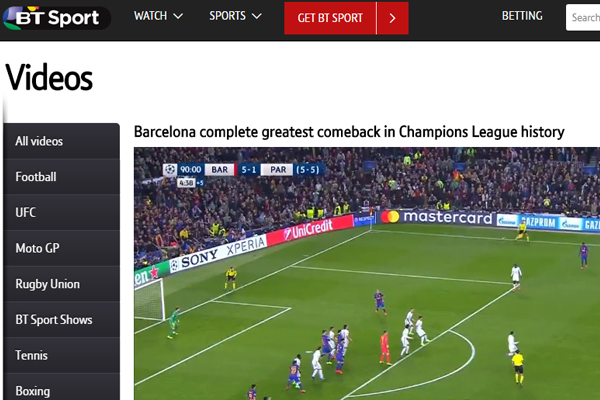
Task: Select the Boxing category
Action: click(x=62, y=389)
